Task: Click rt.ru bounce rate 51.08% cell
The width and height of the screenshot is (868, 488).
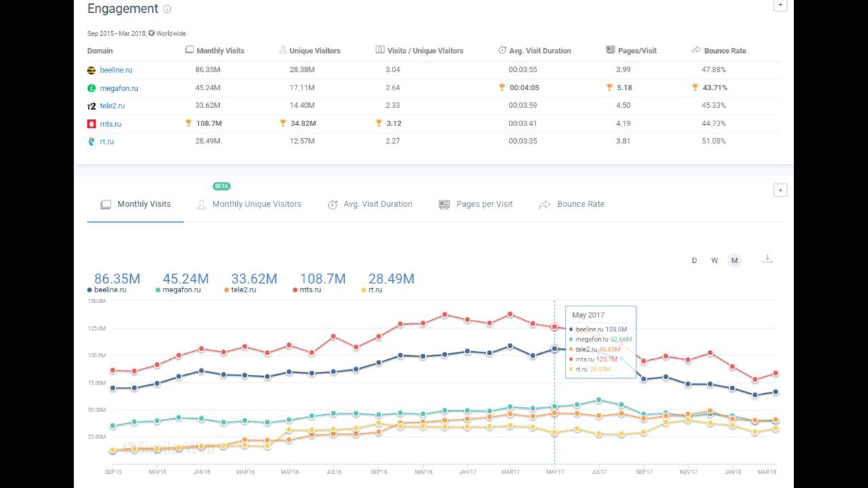Action: (x=714, y=142)
